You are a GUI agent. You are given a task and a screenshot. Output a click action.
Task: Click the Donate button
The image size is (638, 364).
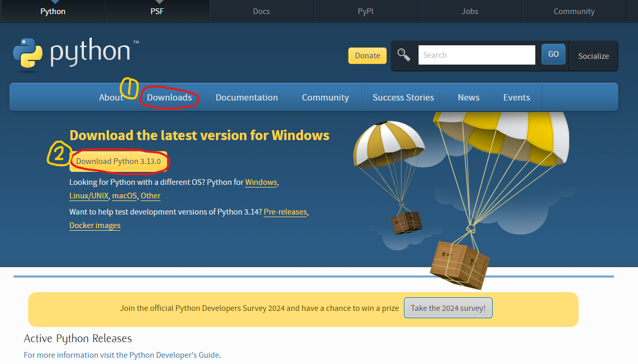[x=367, y=56]
